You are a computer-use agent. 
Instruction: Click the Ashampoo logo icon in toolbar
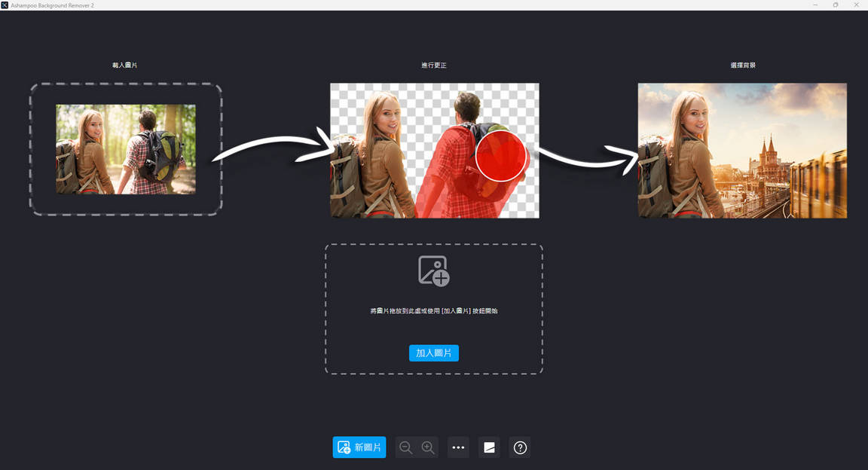click(489, 447)
